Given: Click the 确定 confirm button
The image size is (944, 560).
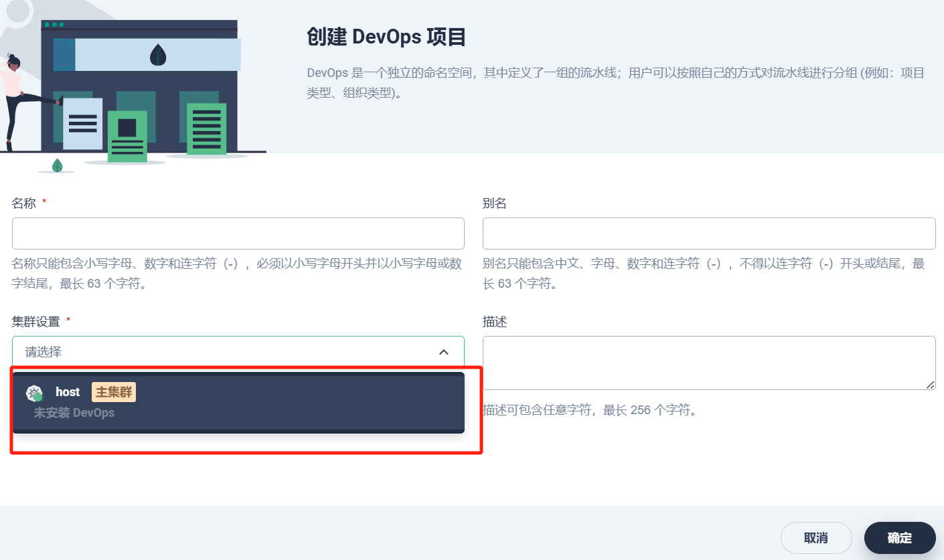Looking at the screenshot, I should (900, 538).
